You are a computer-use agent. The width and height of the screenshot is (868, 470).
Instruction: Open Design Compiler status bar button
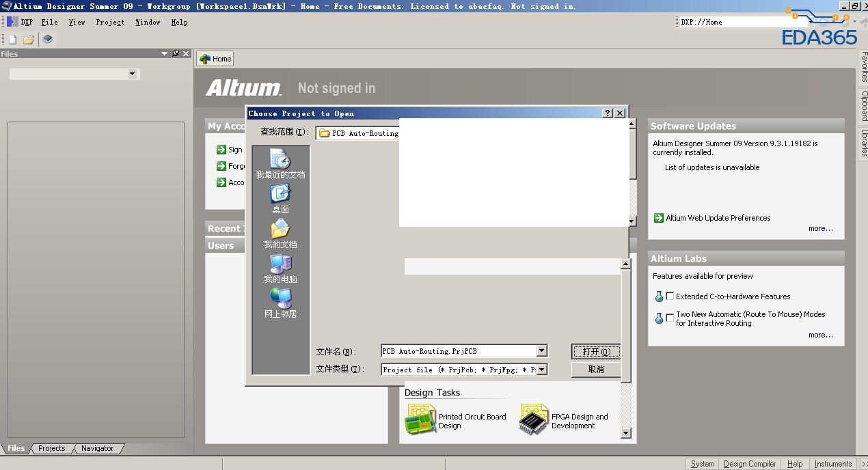point(750,464)
